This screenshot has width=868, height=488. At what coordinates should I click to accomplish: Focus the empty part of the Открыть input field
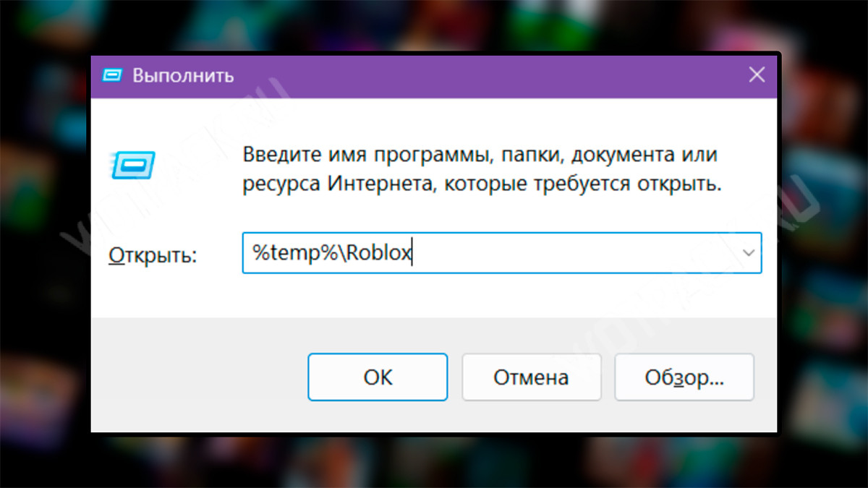coord(575,252)
